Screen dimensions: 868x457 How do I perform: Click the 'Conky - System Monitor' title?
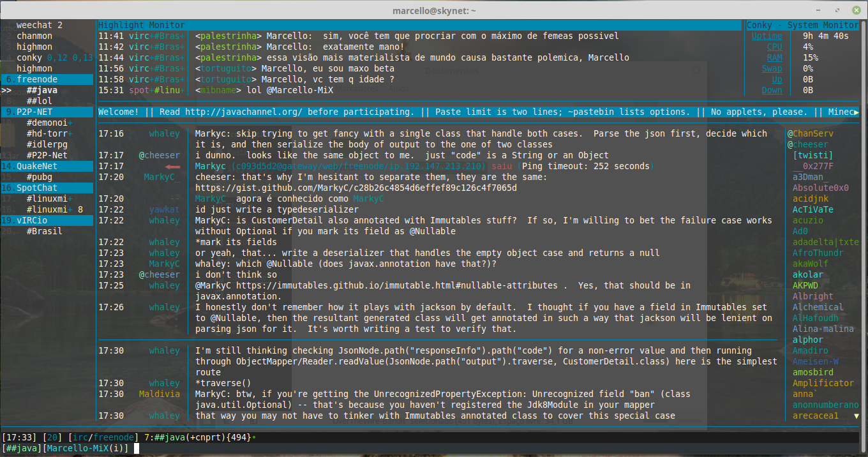coord(803,25)
